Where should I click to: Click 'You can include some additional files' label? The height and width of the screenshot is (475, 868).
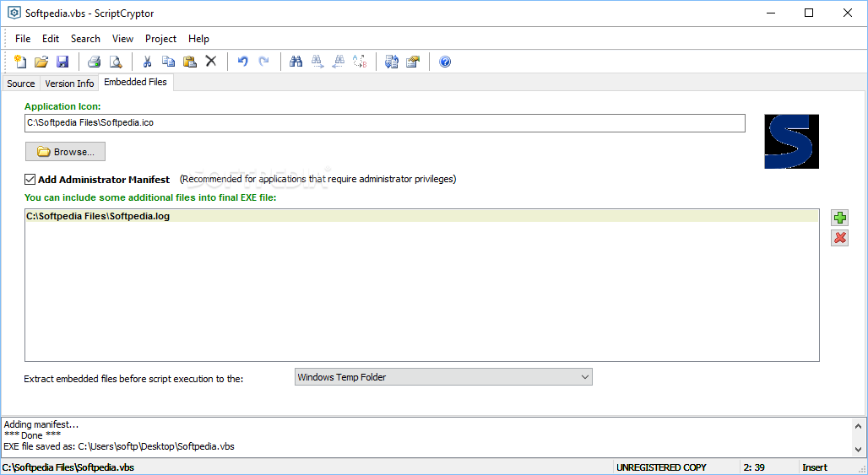[150, 197]
